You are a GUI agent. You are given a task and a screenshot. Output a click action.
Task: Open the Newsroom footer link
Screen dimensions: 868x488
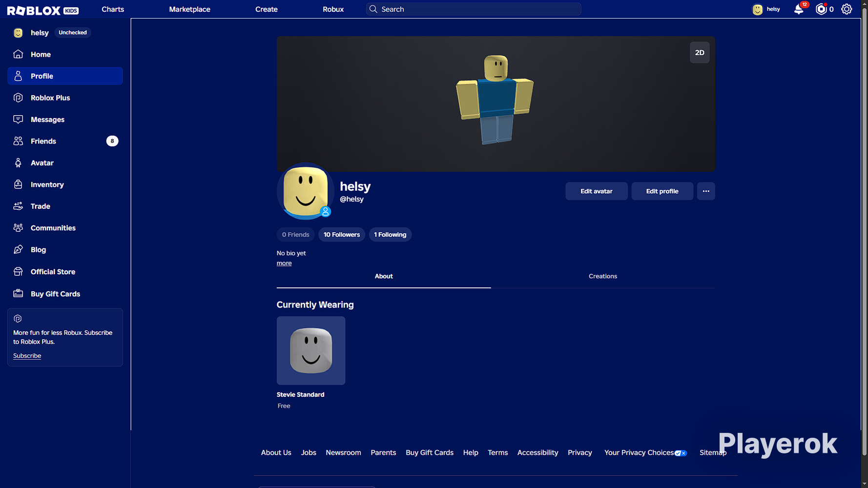tap(344, 453)
